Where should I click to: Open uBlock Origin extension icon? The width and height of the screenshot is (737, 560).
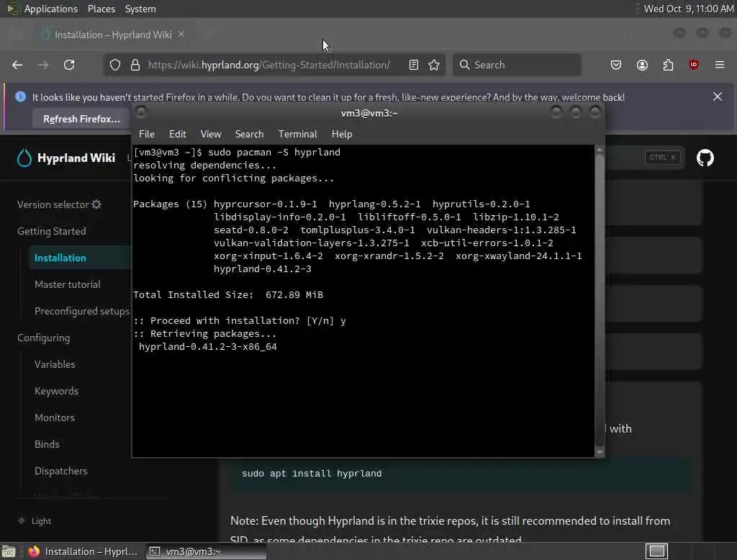pos(693,65)
